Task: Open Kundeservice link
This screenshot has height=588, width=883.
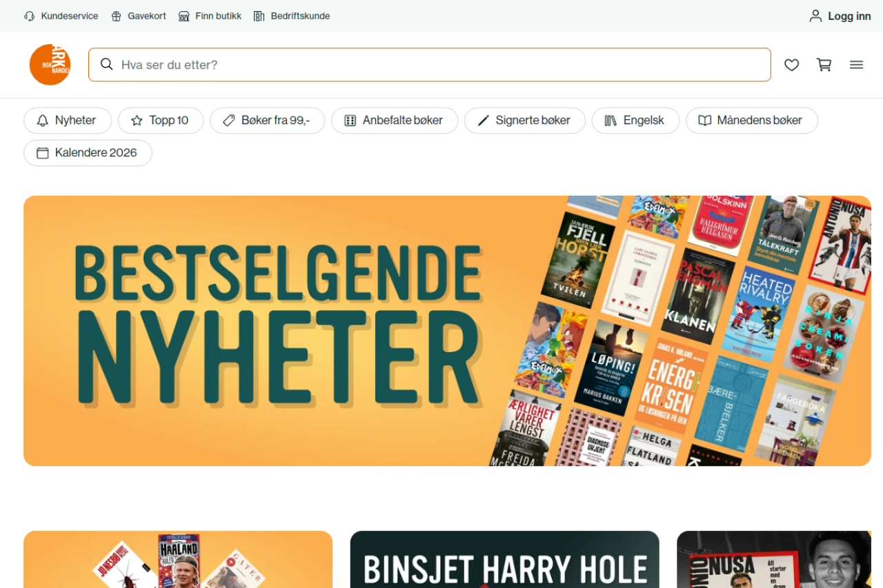Action: (x=61, y=16)
